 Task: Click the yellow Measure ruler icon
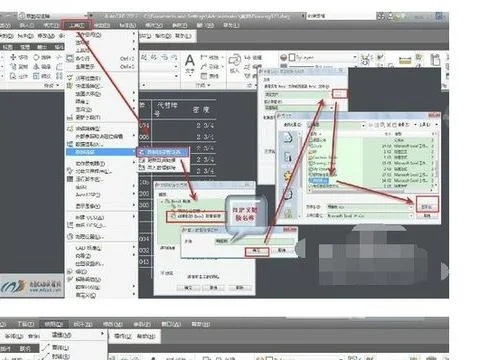(405, 60)
